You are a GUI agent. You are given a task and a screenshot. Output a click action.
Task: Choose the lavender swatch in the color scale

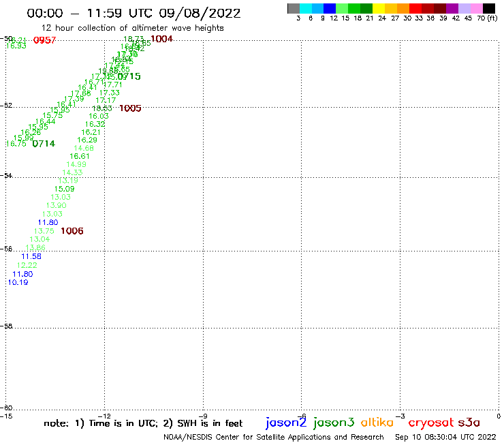pyautogui.click(x=464, y=8)
